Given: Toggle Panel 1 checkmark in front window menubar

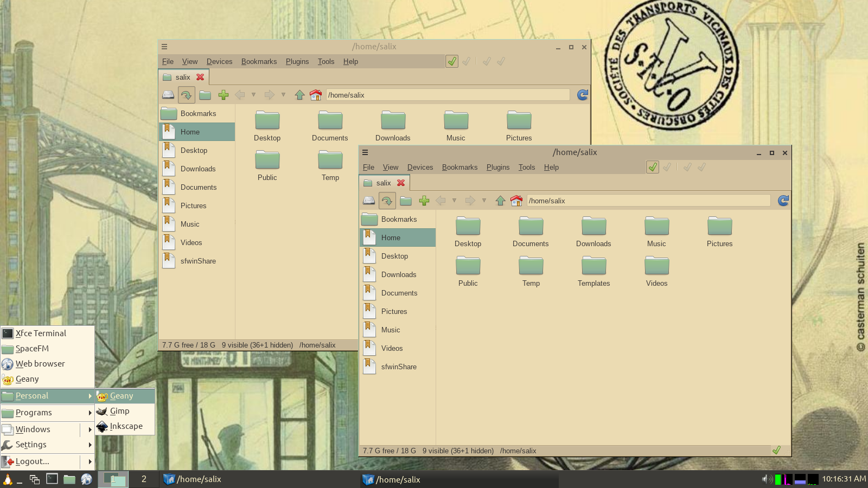Looking at the screenshot, I should coord(653,167).
